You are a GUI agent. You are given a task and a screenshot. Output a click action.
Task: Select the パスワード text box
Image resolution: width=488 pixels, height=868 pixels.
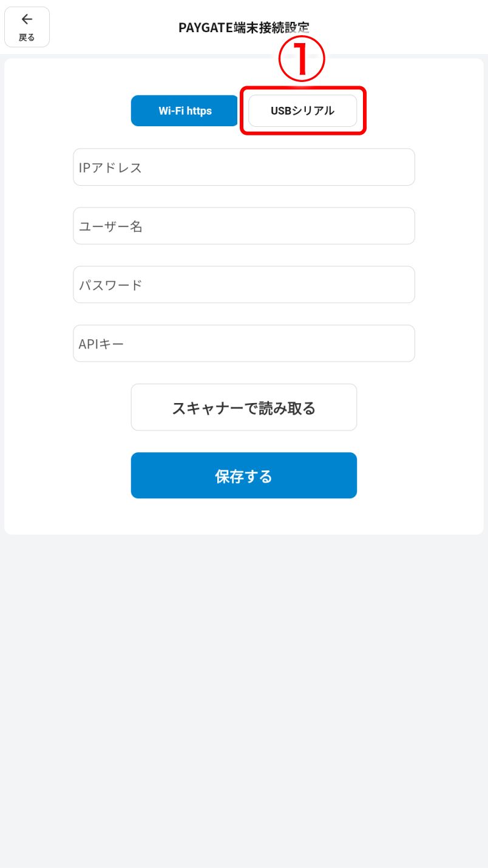tap(244, 285)
